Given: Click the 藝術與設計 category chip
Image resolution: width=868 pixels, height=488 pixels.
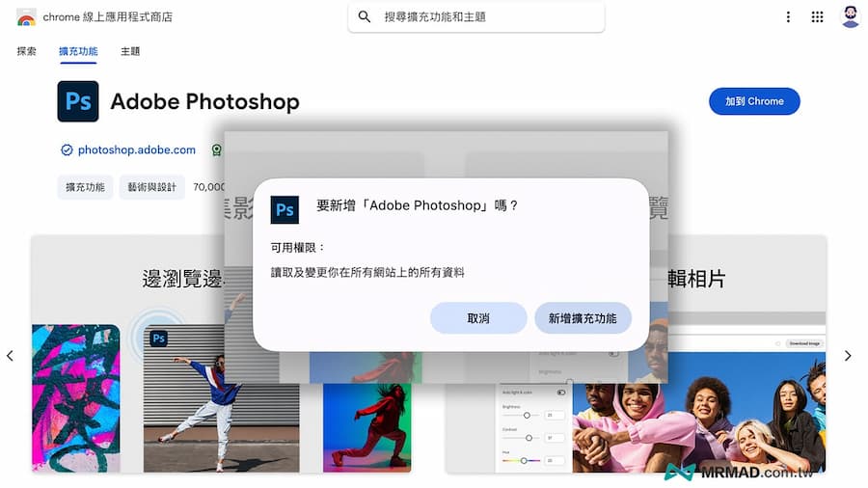Looking at the screenshot, I should click(x=151, y=187).
